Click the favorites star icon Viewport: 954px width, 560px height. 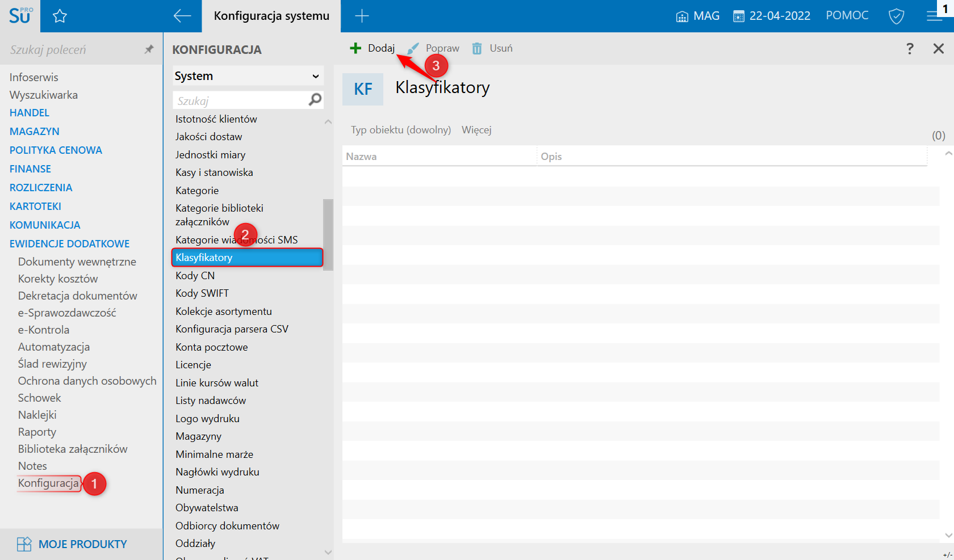click(60, 16)
